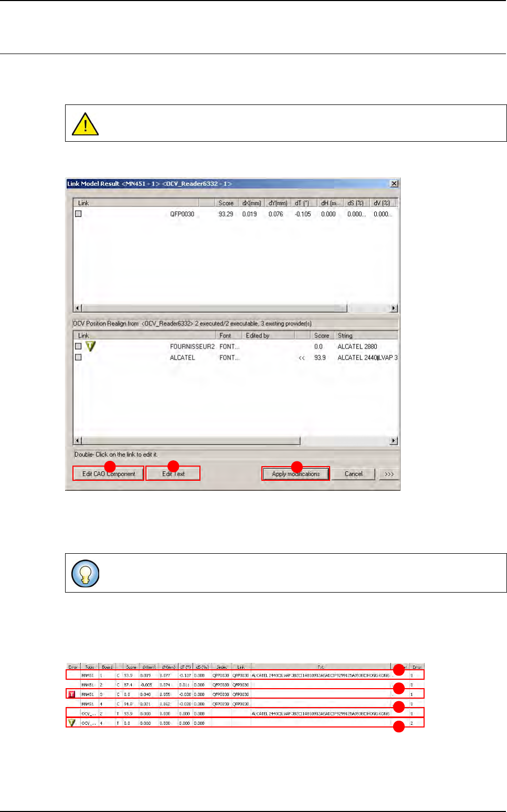This screenshot has height=812, width=507.
Task: Click the String column header
Action: (x=366, y=335)
